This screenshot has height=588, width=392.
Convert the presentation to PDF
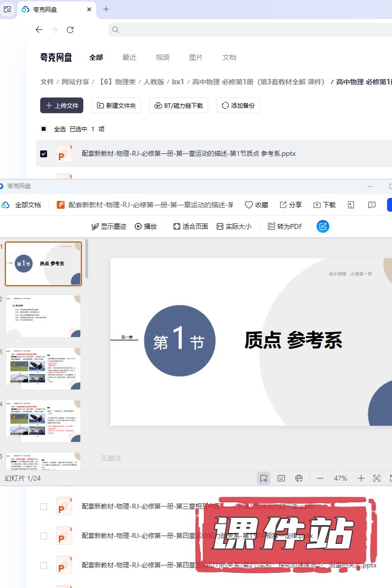[x=285, y=226]
